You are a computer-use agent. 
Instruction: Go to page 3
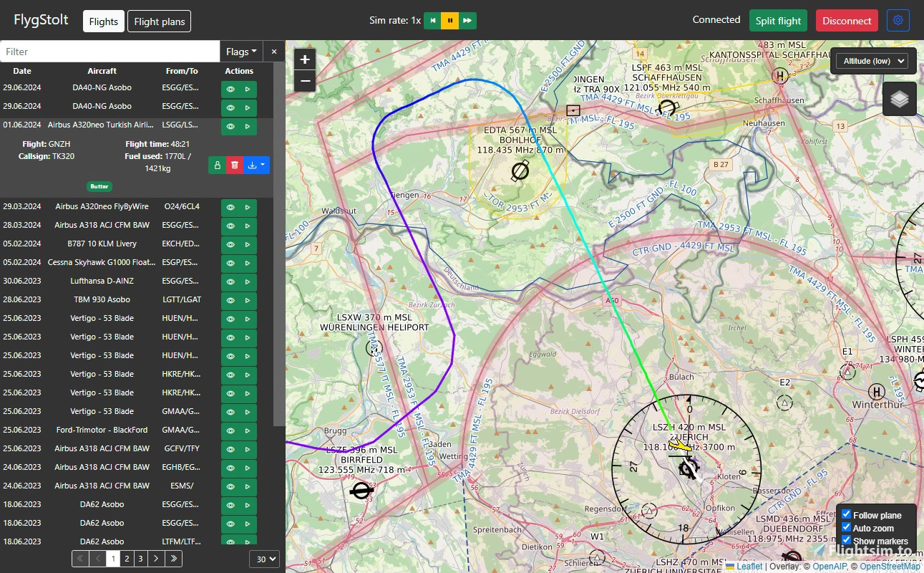[140, 559]
